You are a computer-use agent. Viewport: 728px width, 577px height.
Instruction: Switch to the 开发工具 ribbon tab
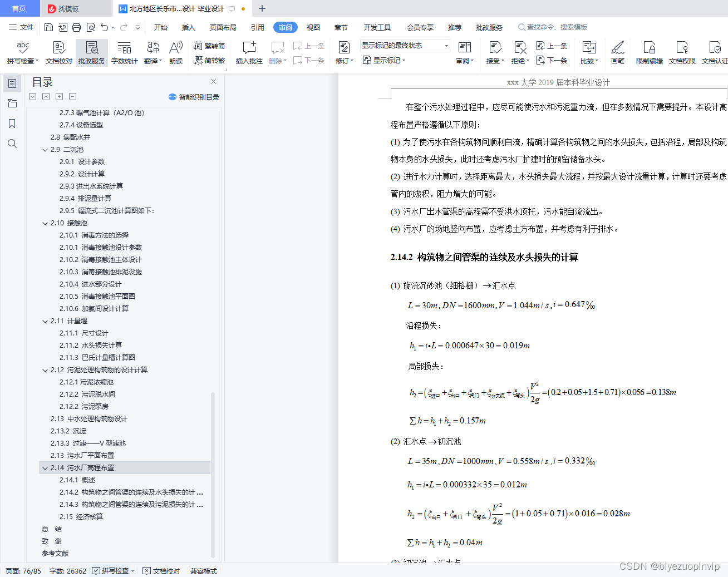pyautogui.click(x=377, y=27)
